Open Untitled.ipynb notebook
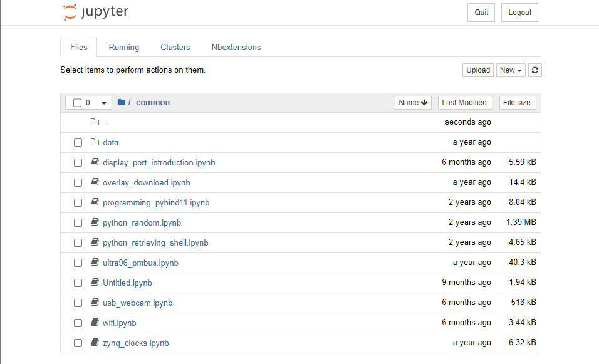The image size is (599, 364). click(x=127, y=283)
